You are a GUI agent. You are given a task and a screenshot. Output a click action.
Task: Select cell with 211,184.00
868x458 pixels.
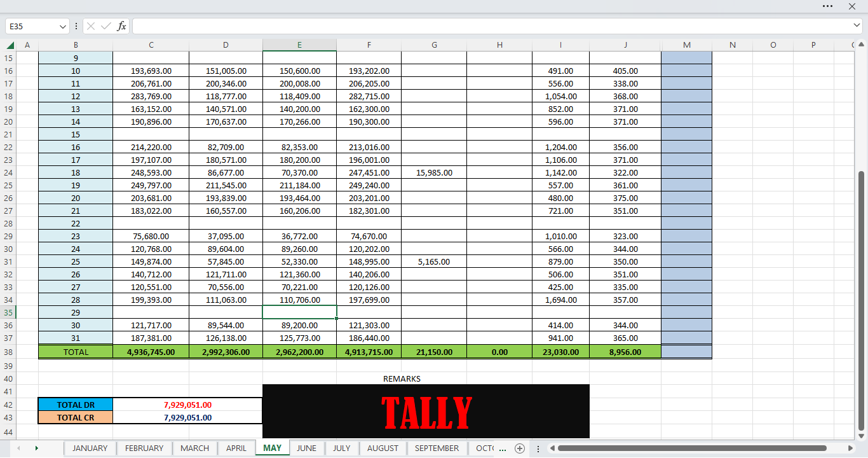point(299,185)
